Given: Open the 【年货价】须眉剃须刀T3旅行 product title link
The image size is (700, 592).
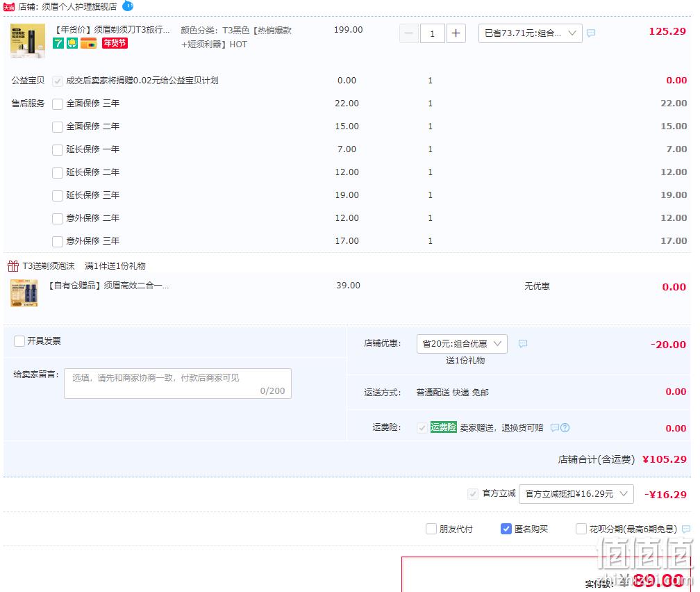Looking at the screenshot, I should click(x=112, y=30).
